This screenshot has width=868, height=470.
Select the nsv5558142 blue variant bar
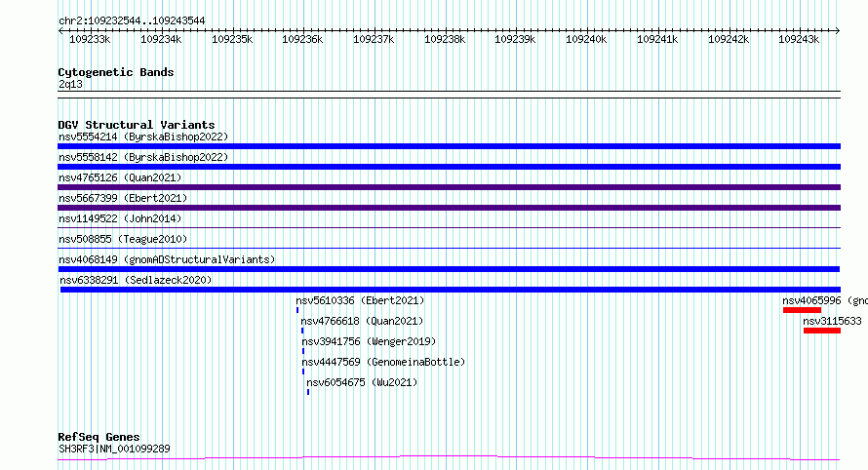coord(449,167)
